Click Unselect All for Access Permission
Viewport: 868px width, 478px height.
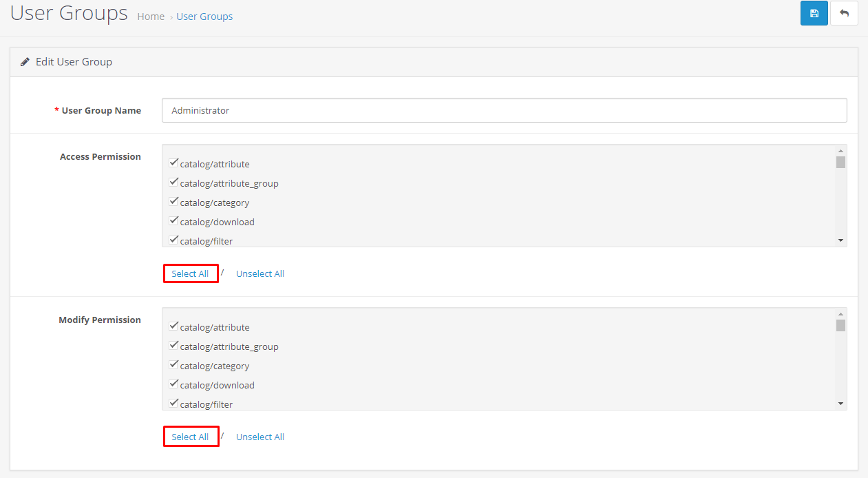pyautogui.click(x=260, y=273)
